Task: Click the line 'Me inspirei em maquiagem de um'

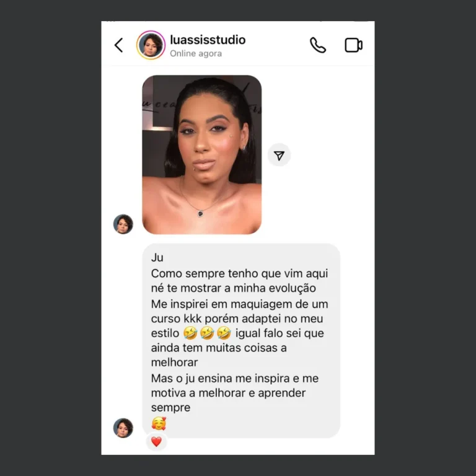Action: [x=239, y=304]
